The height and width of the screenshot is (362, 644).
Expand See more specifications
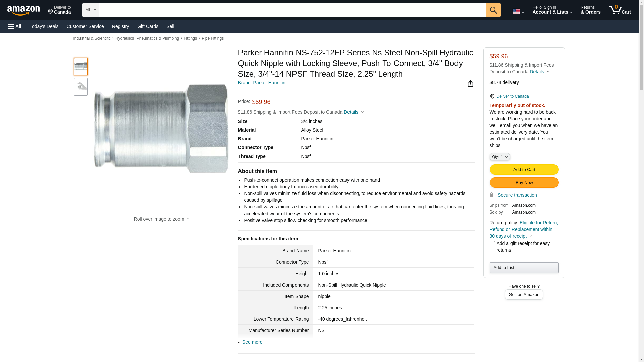coord(252,342)
